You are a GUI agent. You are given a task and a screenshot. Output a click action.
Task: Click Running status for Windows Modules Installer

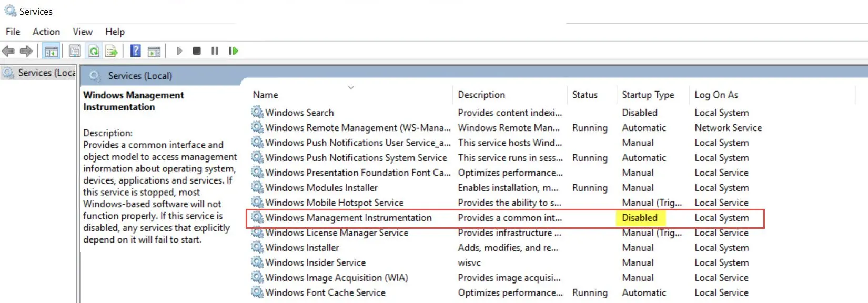(x=590, y=188)
